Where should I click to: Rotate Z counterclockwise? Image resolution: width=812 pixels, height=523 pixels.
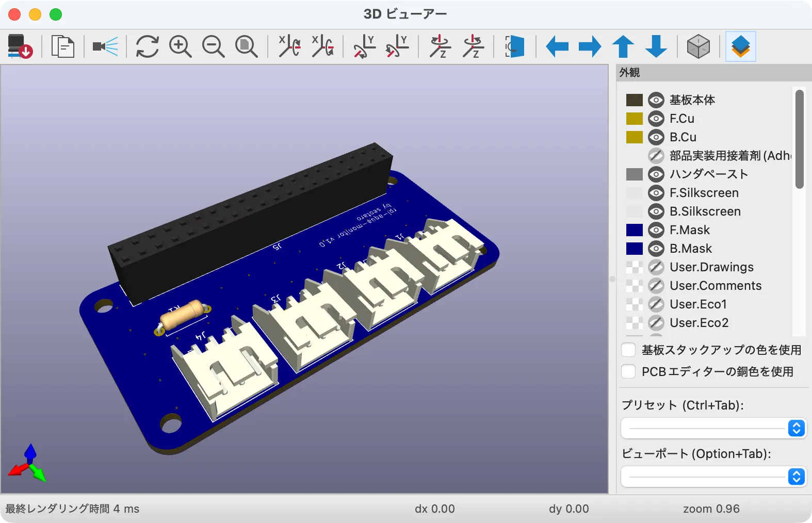tap(473, 46)
